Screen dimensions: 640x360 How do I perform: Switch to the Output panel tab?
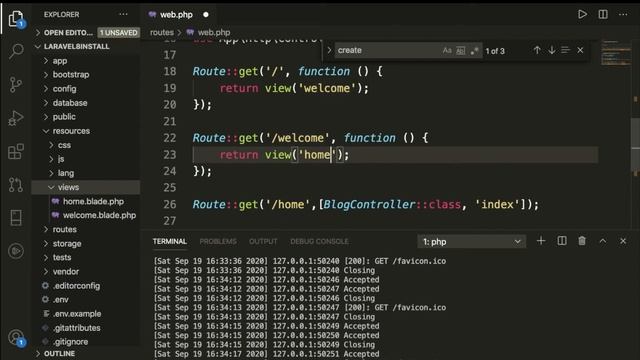tap(263, 241)
